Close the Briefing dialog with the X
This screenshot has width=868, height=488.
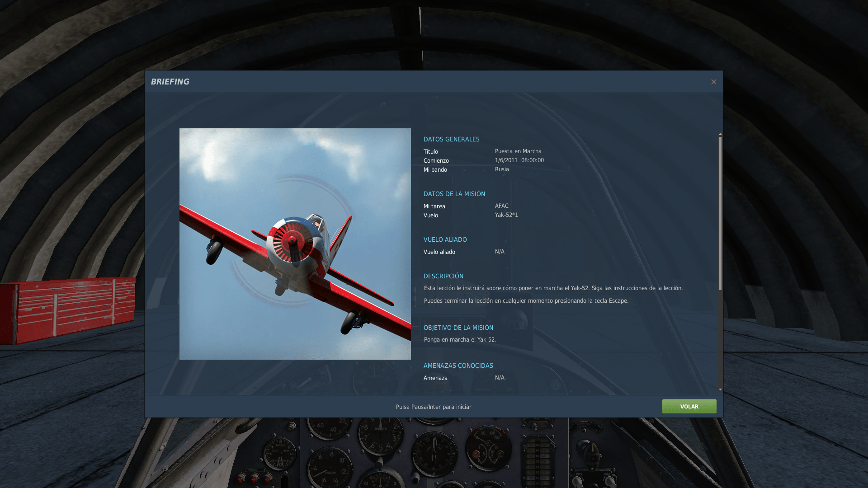[x=713, y=82]
